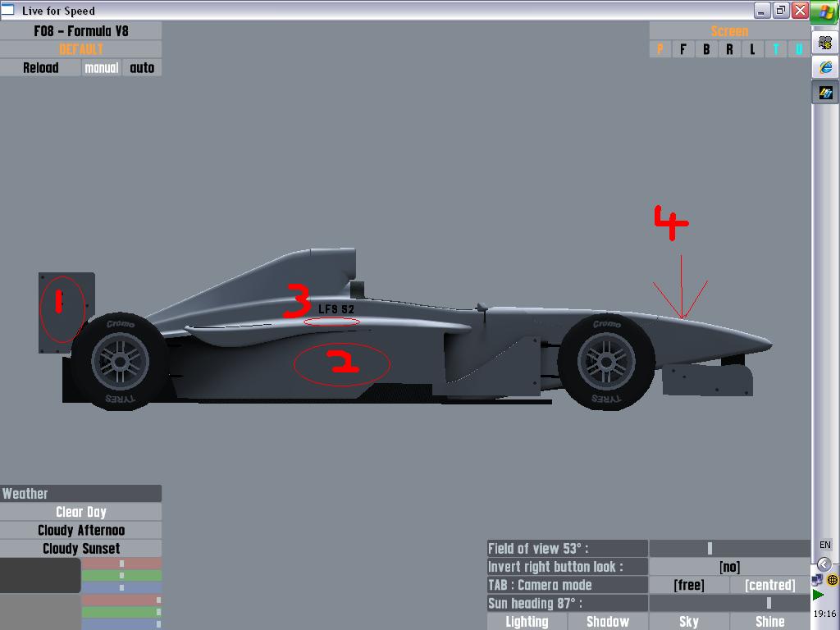Click the orange Screen label

pos(729,31)
